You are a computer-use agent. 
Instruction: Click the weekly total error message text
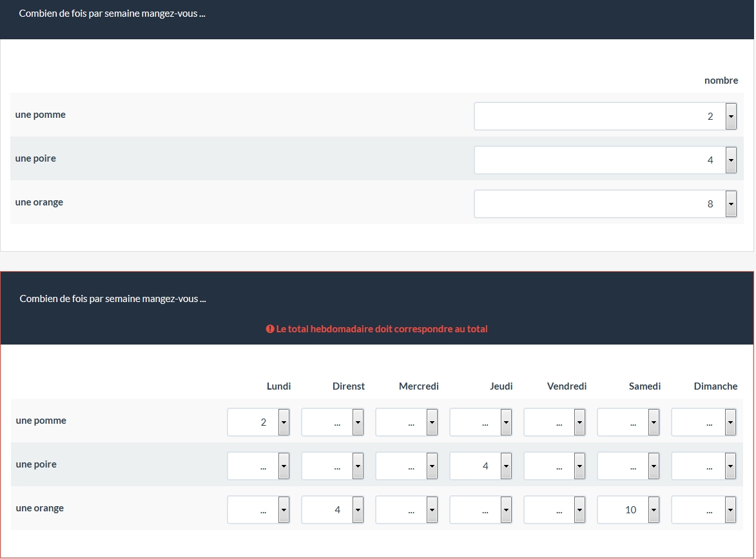[382, 329]
